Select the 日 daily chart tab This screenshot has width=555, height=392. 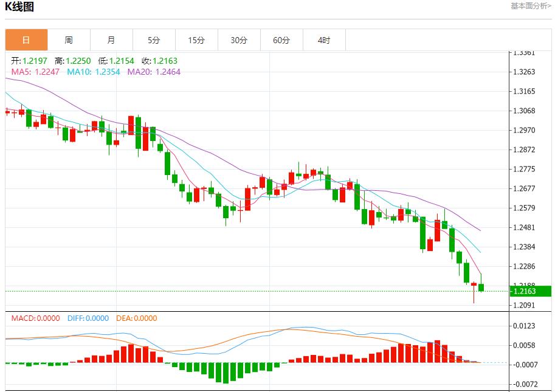(x=26, y=40)
